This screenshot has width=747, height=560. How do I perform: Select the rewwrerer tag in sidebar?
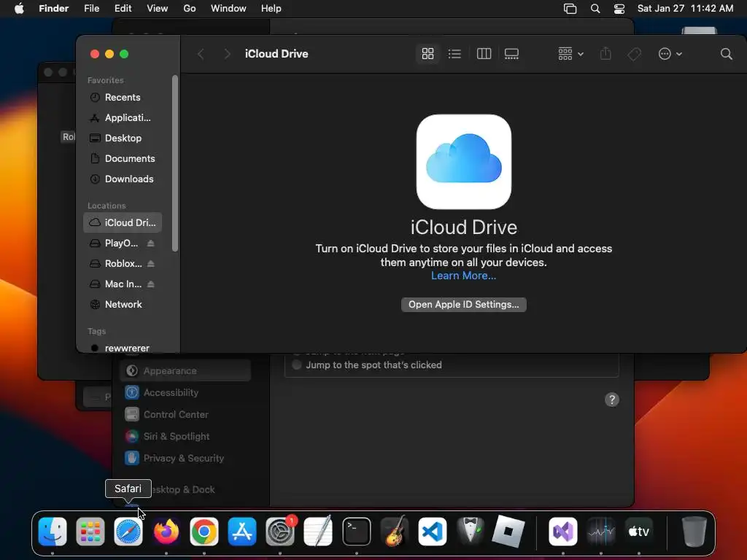(123, 348)
